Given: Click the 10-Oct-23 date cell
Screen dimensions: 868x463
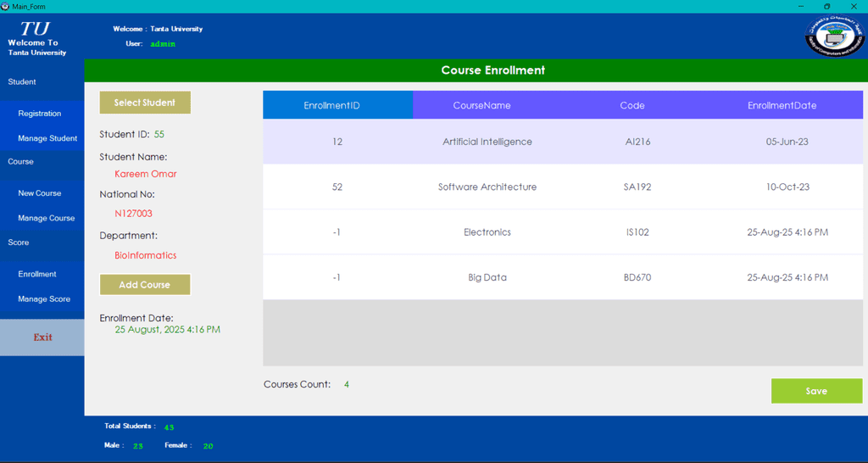Looking at the screenshot, I should coord(787,187).
